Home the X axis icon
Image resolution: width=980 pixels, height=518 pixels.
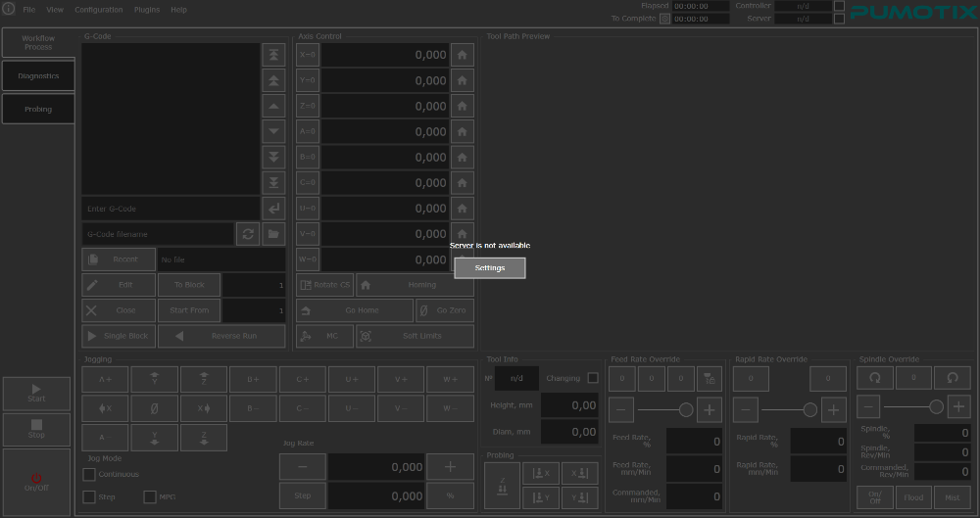[x=462, y=55]
